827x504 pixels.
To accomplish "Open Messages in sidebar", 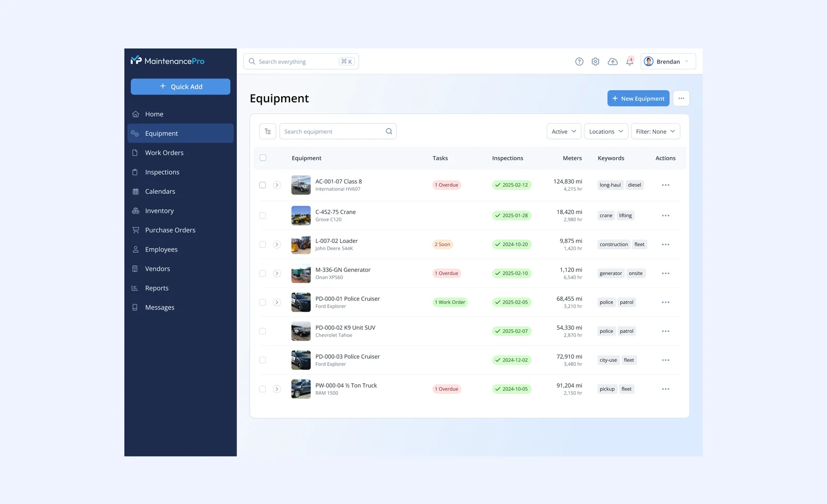I will click(x=180, y=308).
